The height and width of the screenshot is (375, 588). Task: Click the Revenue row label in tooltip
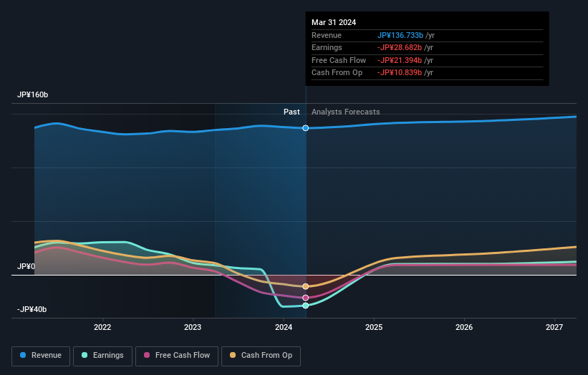(x=327, y=35)
